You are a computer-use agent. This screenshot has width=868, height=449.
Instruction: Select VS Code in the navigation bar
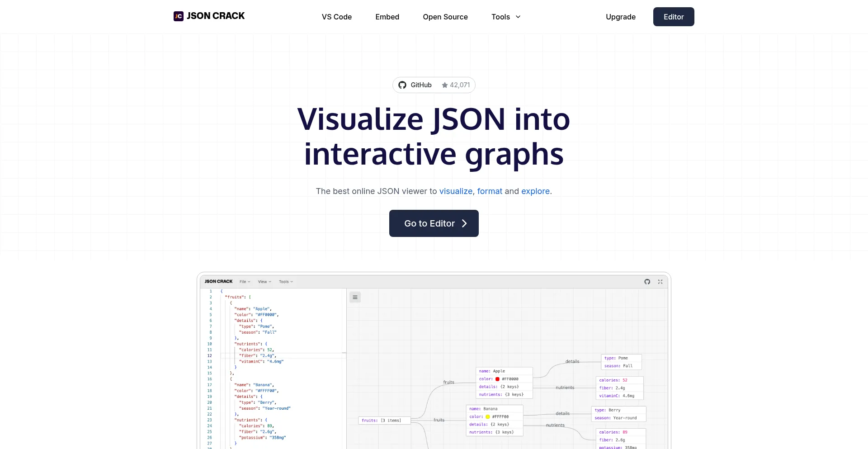click(336, 17)
